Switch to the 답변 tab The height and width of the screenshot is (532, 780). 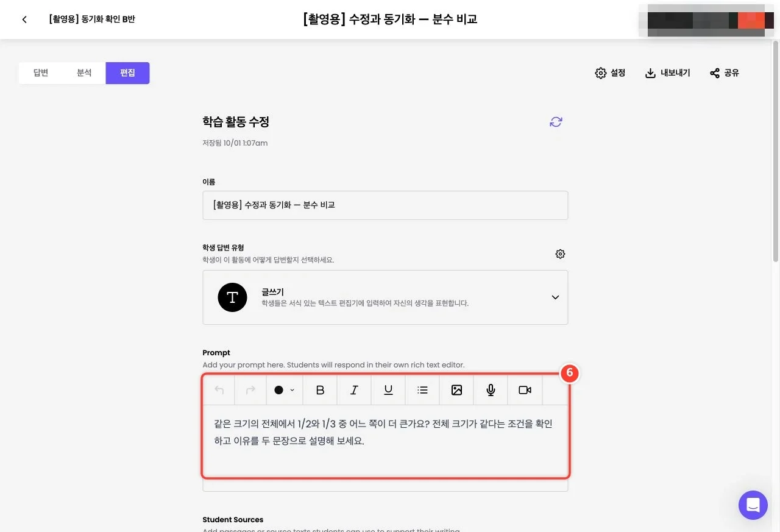41,73
